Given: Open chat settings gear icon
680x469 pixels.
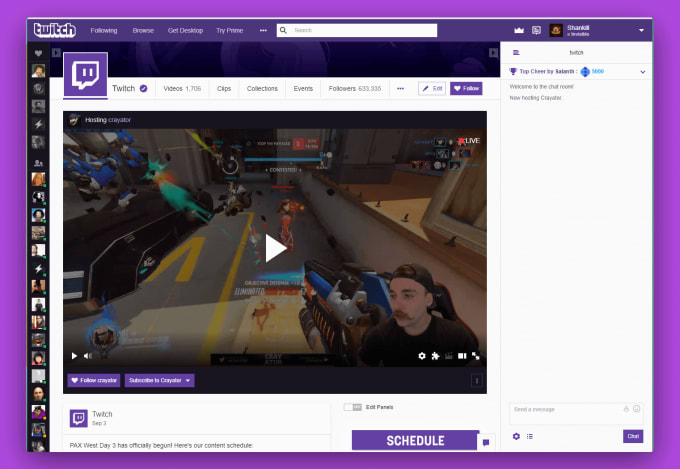Looking at the screenshot, I should coord(516,436).
